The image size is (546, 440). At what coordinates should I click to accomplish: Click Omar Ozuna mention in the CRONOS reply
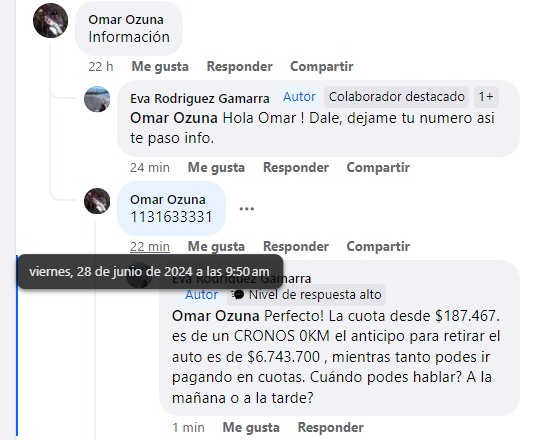pyautogui.click(x=216, y=316)
